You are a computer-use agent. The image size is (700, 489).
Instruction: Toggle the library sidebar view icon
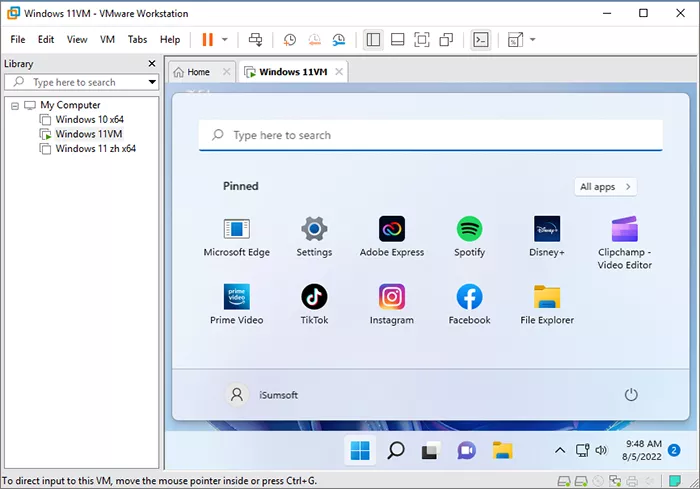(x=373, y=39)
